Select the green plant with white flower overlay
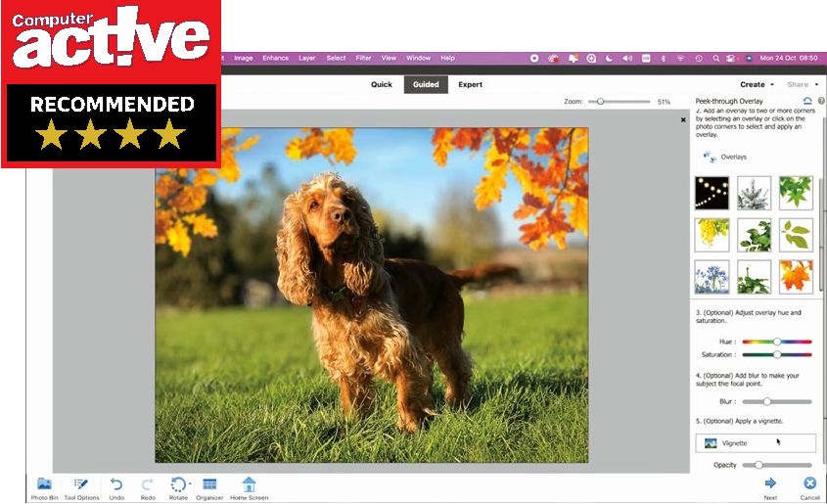Image resolution: width=827 pixels, height=504 pixels. pos(754,276)
